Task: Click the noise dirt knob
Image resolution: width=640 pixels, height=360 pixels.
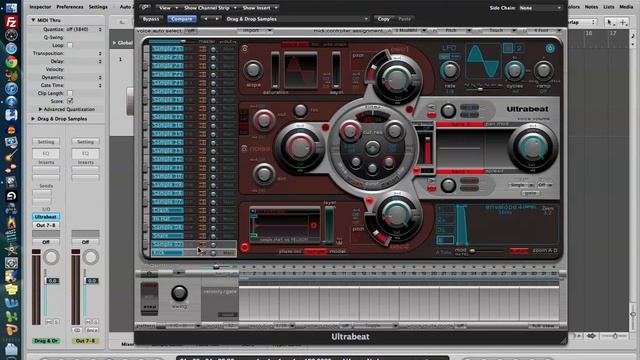Action: [x=264, y=174]
